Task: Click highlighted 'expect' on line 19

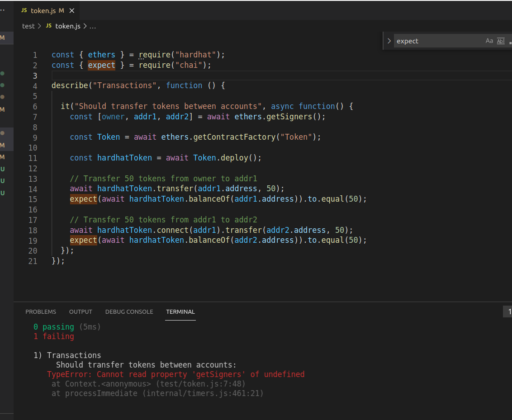Action: (x=84, y=240)
